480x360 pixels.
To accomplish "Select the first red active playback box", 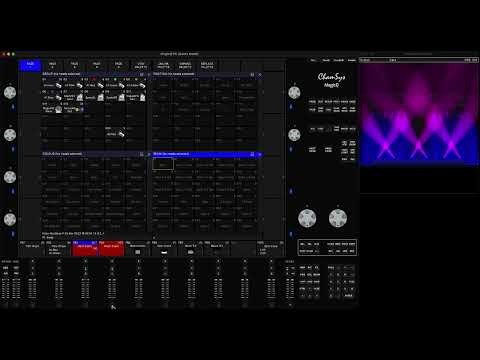I will click(85, 249).
